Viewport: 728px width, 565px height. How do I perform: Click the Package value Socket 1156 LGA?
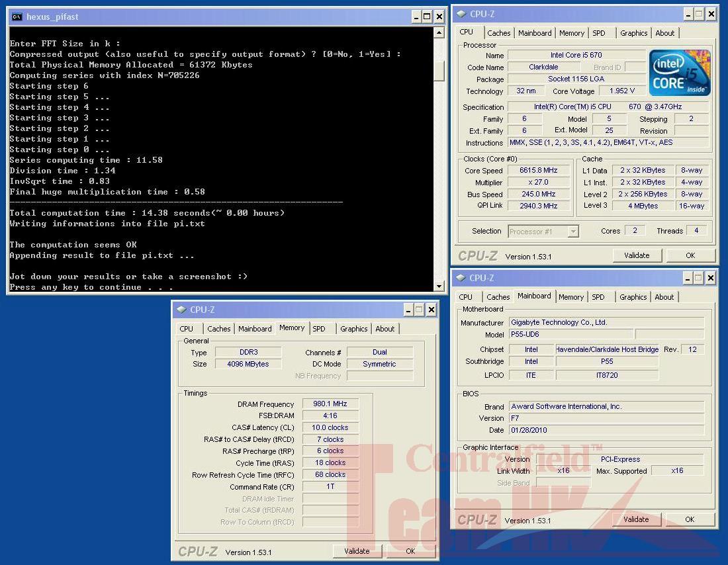click(576, 79)
